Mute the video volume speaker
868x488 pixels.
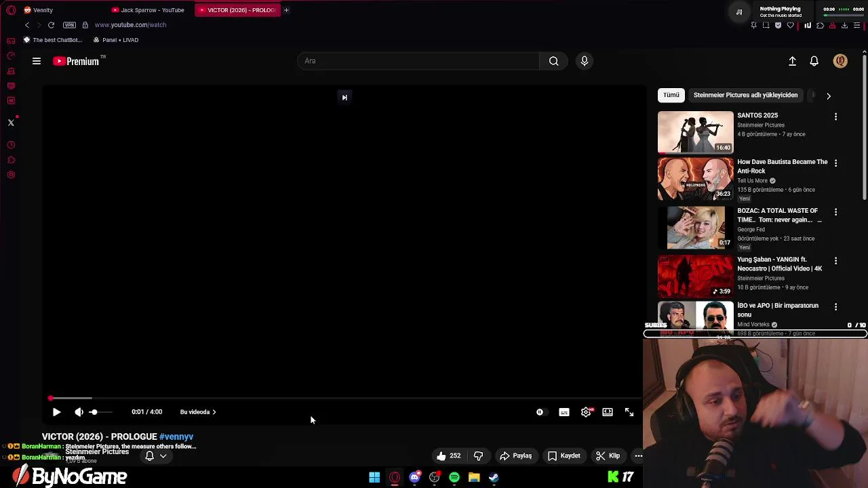79,412
